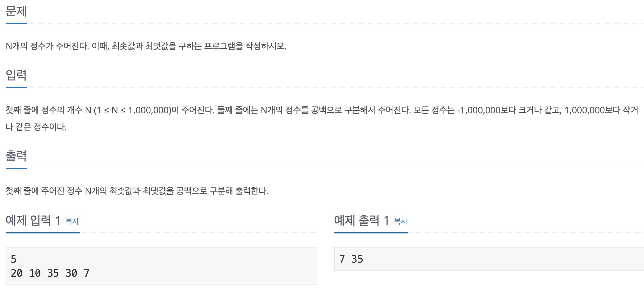Click the 입력 section heading
Viewport: 644px width, 289px height.
coord(16,75)
